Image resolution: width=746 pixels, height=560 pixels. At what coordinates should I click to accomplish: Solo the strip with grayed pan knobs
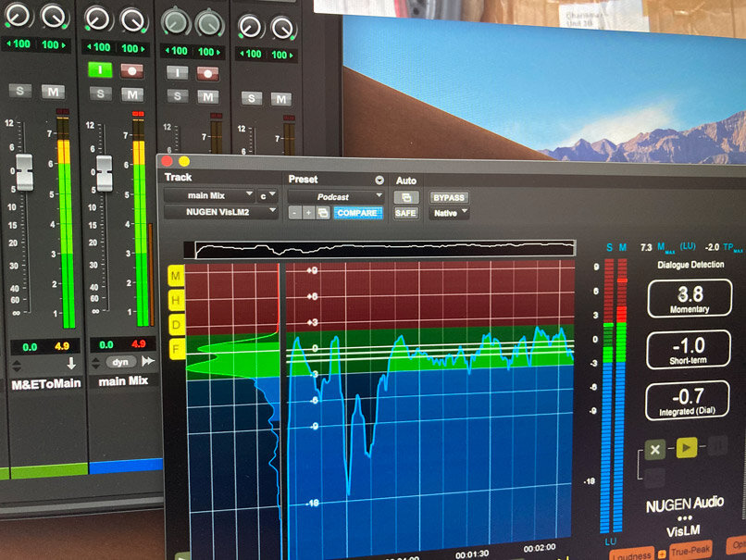coord(178,96)
